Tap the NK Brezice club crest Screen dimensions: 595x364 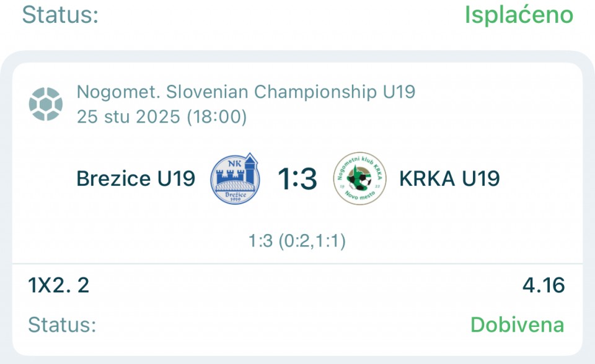tap(236, 178)
